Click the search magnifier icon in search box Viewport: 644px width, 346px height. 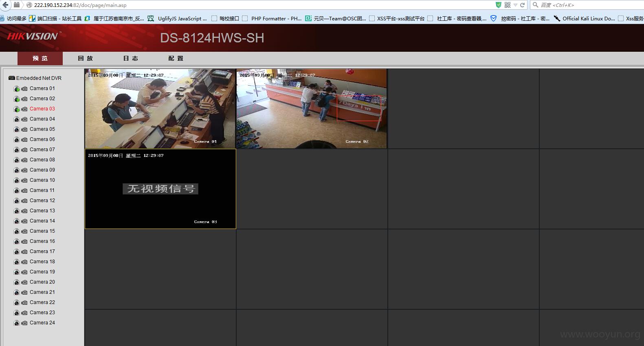(535, 5)
